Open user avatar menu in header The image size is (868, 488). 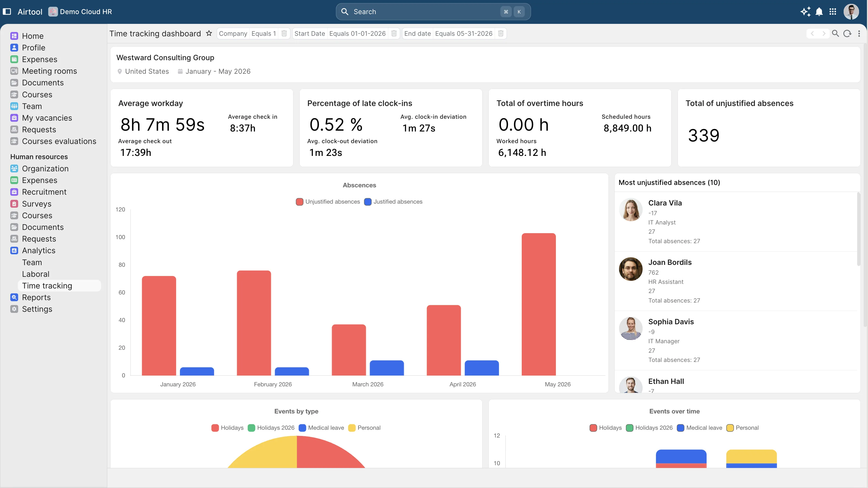coord(851,12)
